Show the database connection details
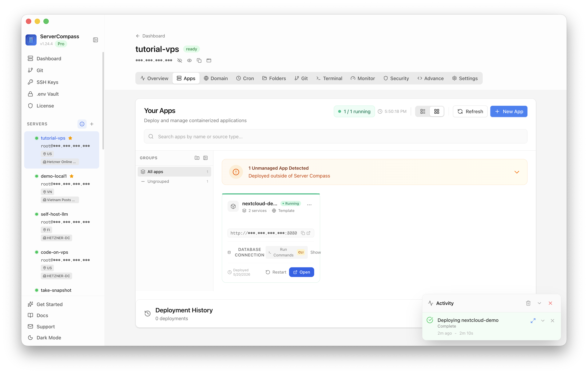Screen dimensions: 588x374 pyautogui.click(x=316, y=252)
